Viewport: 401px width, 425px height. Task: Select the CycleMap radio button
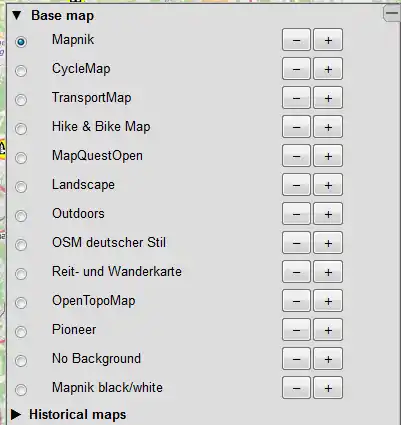[21, 71]
